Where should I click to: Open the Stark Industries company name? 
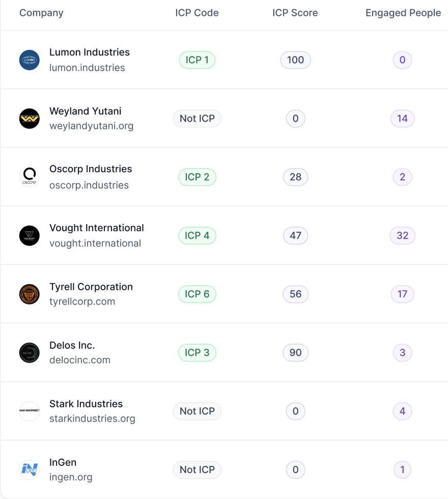coord(86,403)
